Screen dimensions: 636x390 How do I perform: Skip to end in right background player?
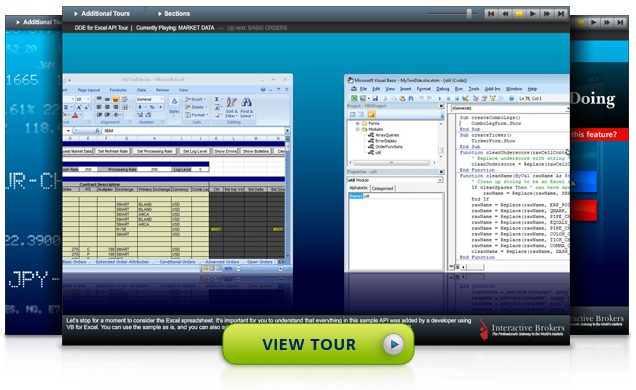click(621, 22)
